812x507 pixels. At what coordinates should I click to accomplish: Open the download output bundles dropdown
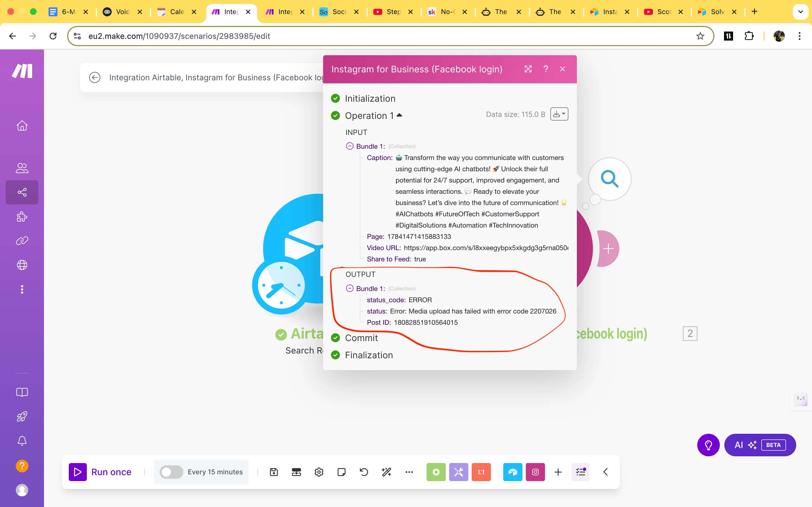559,114
